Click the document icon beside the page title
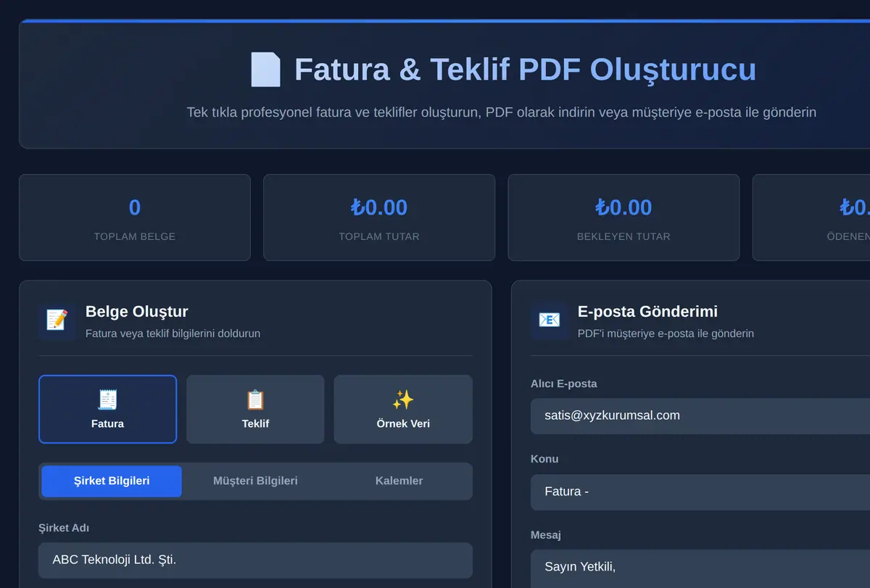The width and height of the screenshot is (870, 588). [x=265, y=70]
